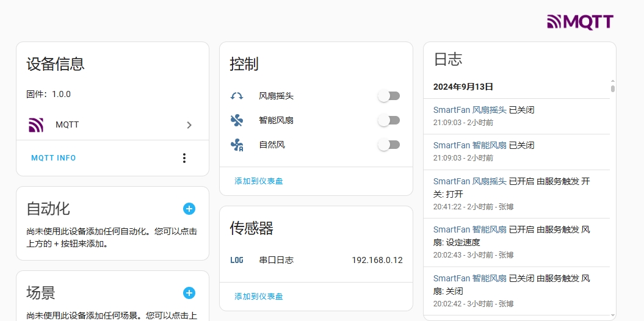The image size is (644, 321).
Task: Toggle the 风扇摇头 switch
Action: point(389,96)
